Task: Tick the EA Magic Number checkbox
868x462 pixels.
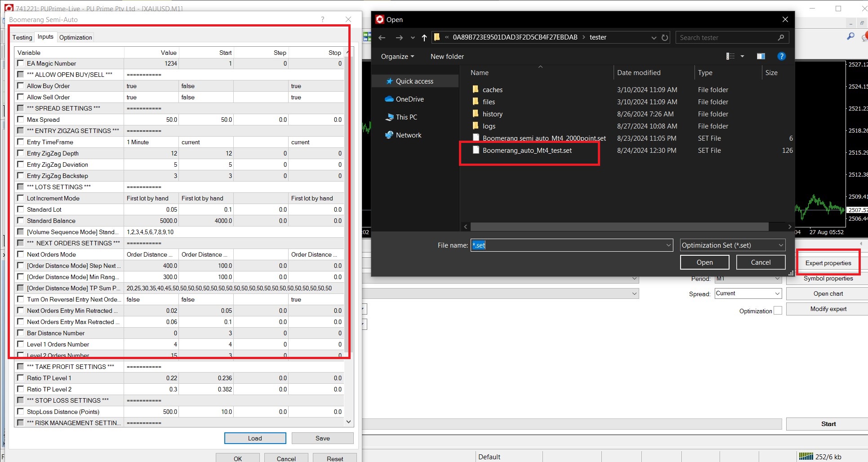Action: tap(20, 63)
